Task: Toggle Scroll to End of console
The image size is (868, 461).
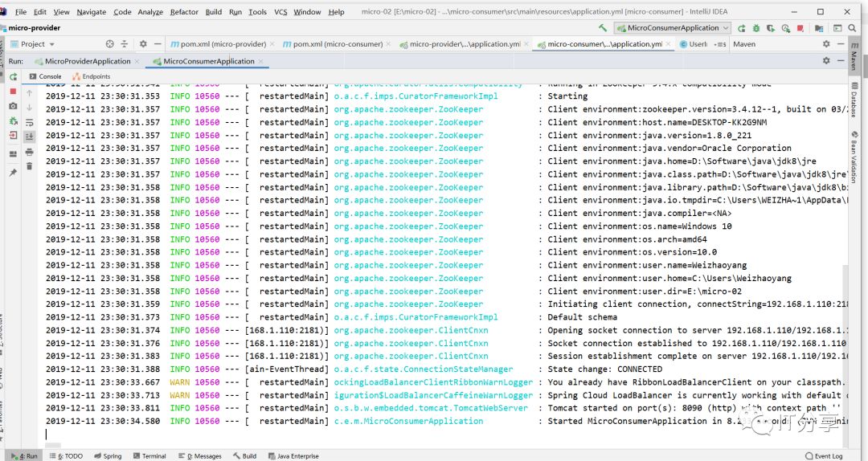Action: pyautogui.click(x=30, y=137)
